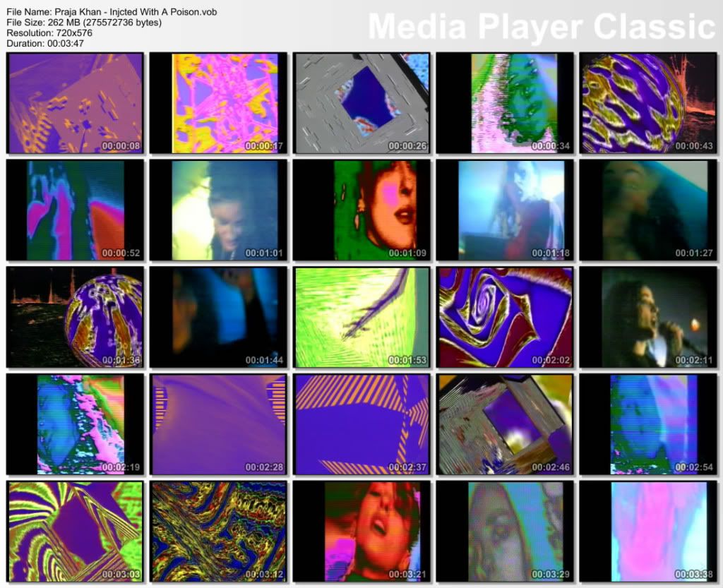This screenshot has width=723, height=588.
Task: Pick the marbled frame at 00:03:12
Action: coord(219,532)
